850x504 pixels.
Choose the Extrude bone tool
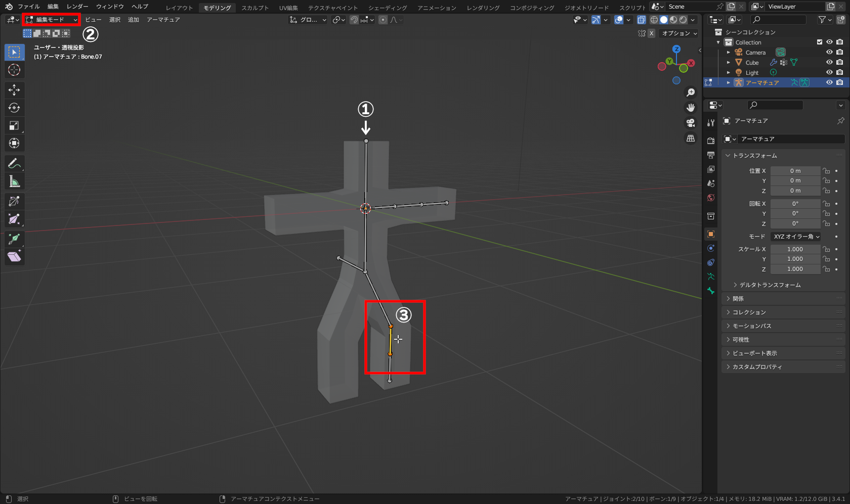pyautogui.click(x=14, y=239)
